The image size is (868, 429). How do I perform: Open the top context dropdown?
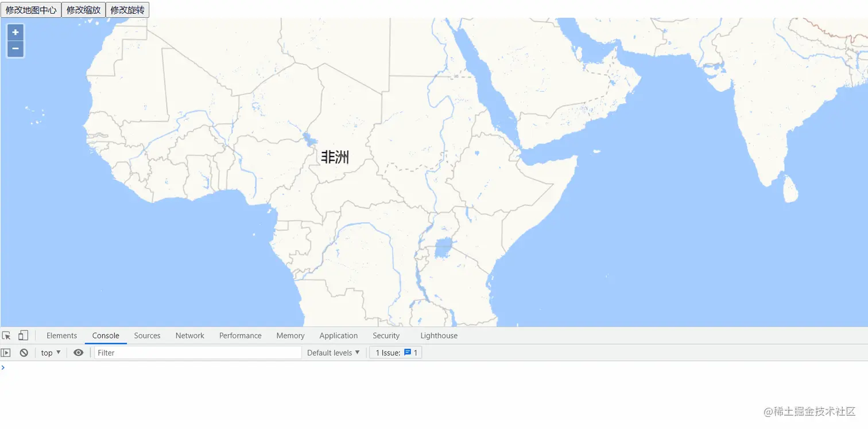(51, 353)
